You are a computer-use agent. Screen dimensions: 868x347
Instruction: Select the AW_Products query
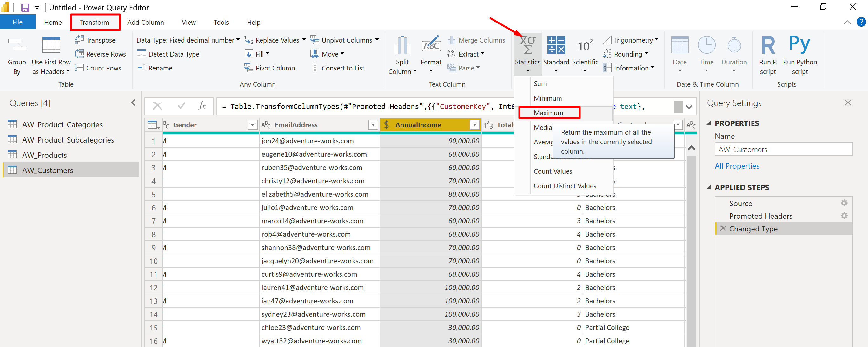point(71,155)
